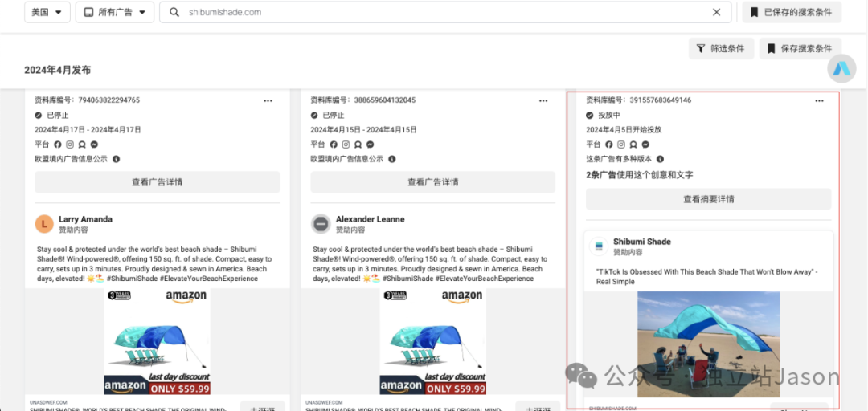Image resolution: width=868 pixels, height=411 pixels.
Task: Open more options for ad 794063822294765
Action: pos(268,100)
